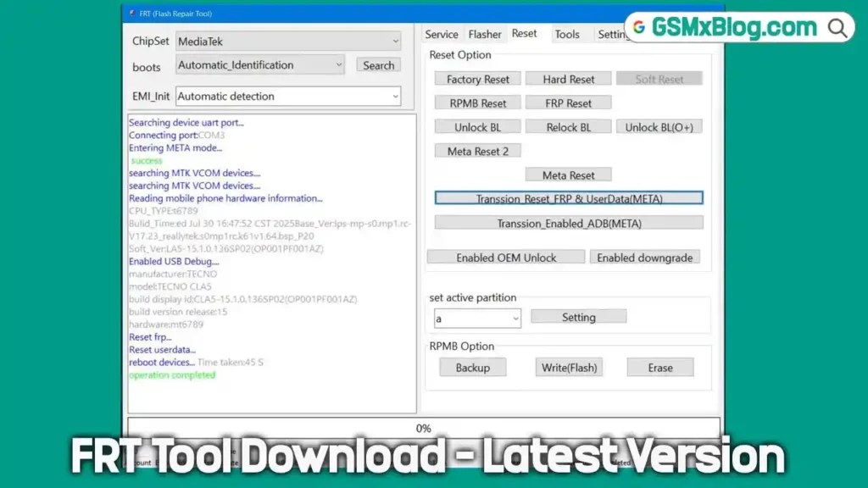This screenshot has height=488, width=868.
Task: Click the FRP Reset button
Action: pos(569,103)
